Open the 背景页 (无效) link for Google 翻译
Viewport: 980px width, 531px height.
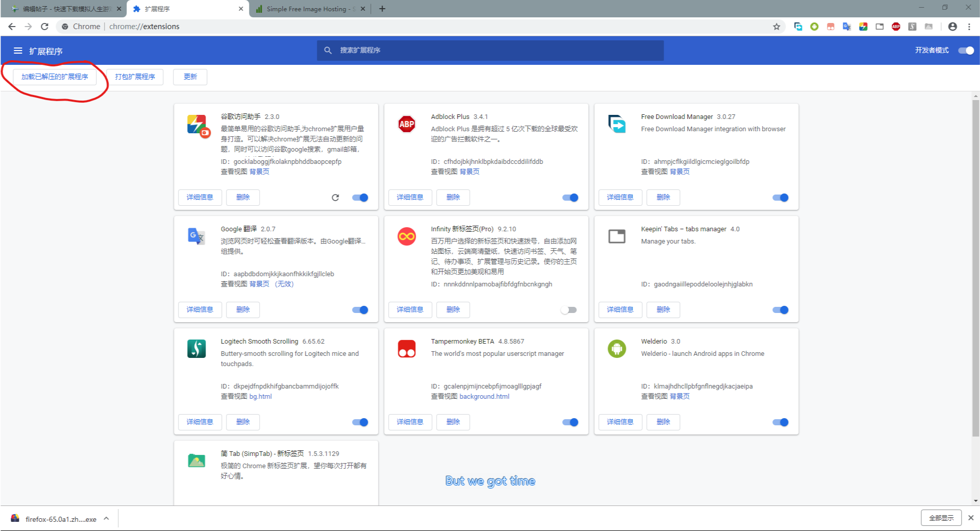pyautogui.click(x=271, y=284)
